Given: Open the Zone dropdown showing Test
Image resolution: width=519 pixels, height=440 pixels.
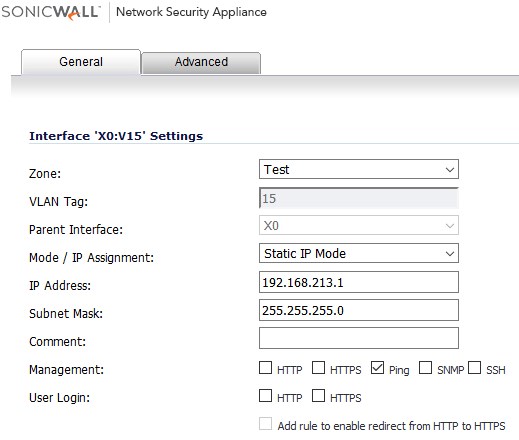Looking at the screenshot, I should tap(359, 169).
